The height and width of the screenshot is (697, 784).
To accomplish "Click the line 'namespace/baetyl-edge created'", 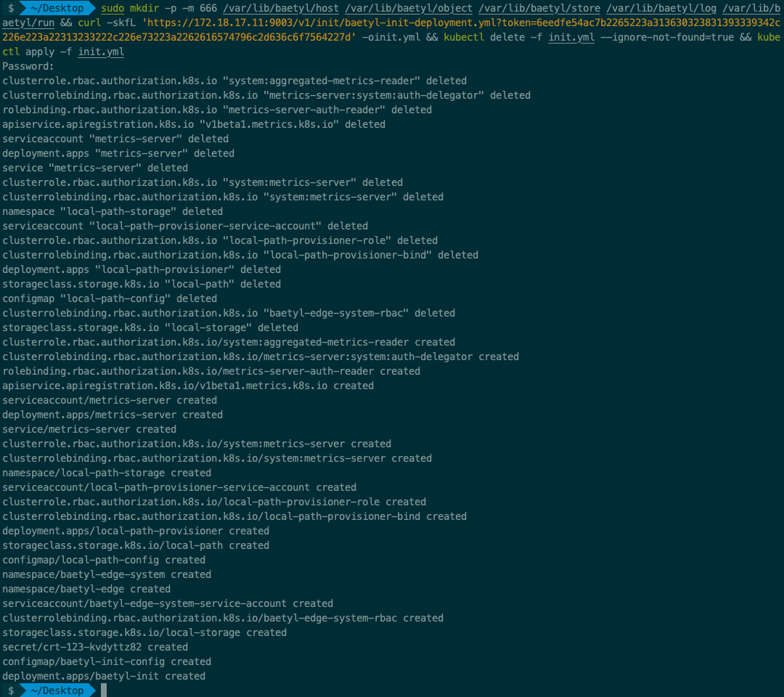I will [86, 589].
